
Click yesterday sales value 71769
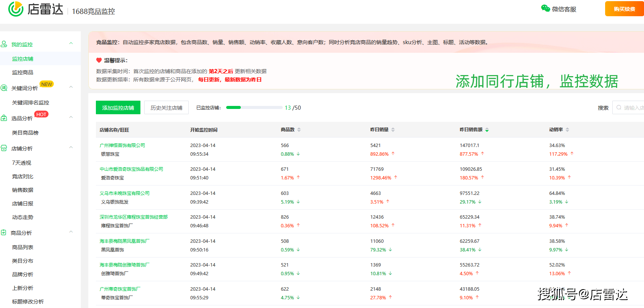point(377,169)
